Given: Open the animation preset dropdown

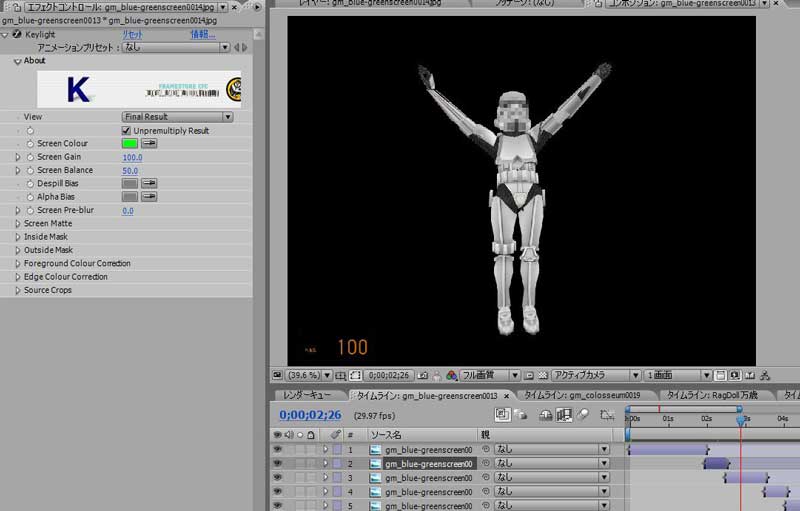Looking at the screenshot, I should [176, 47].
